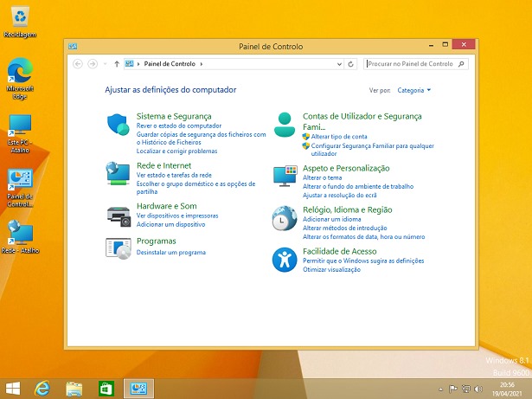The height and width of the screenshot is (399, 532).
Task: Click the up arrow to parent folder
Action: tap(117, 64)
